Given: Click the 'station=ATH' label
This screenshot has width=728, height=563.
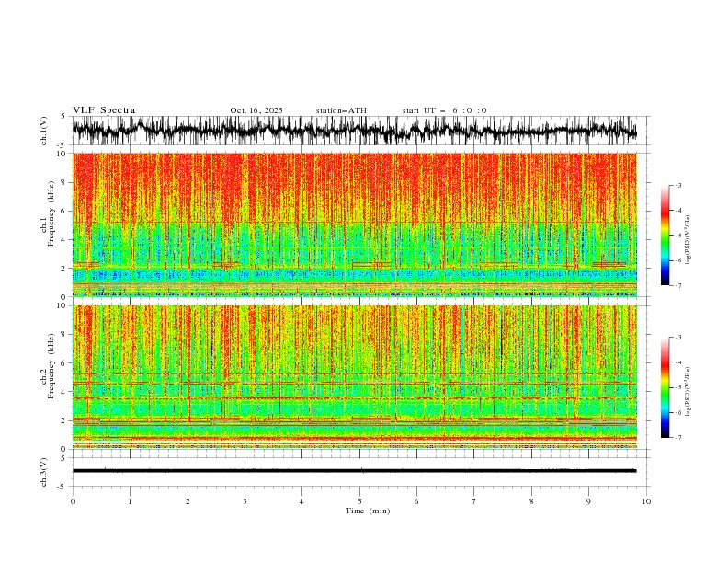Looking at the screenshot, I should (341, 110).
